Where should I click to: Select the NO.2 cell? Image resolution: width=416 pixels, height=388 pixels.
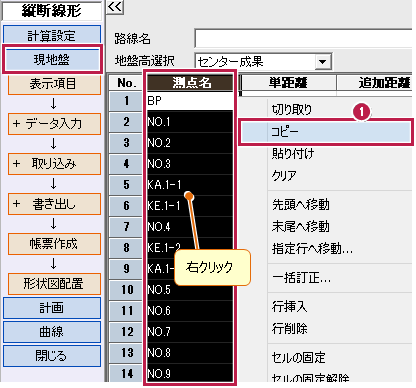190,143
